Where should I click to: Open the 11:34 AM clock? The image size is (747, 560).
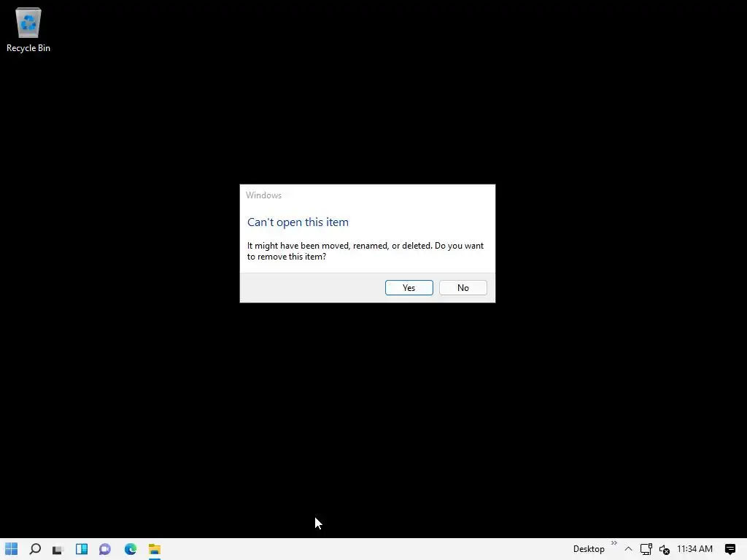[x=694, y=549]
